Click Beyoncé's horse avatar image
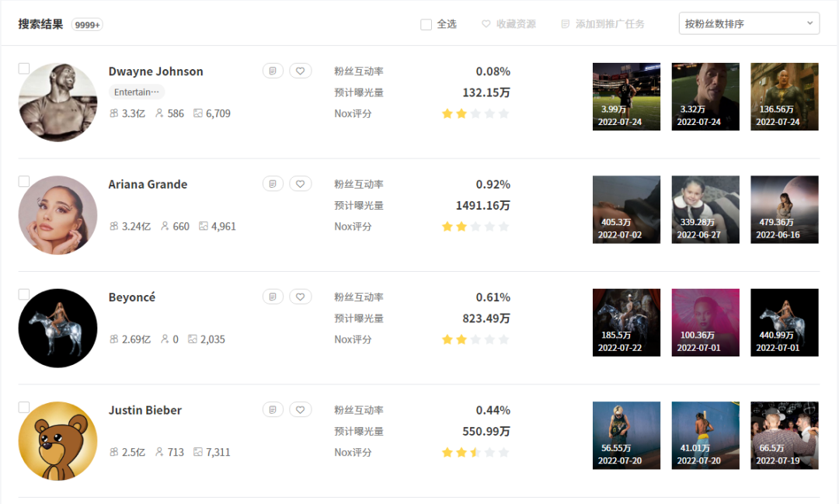Image resolution: width=839 pixels, height=504 pixels. [57, 328]
